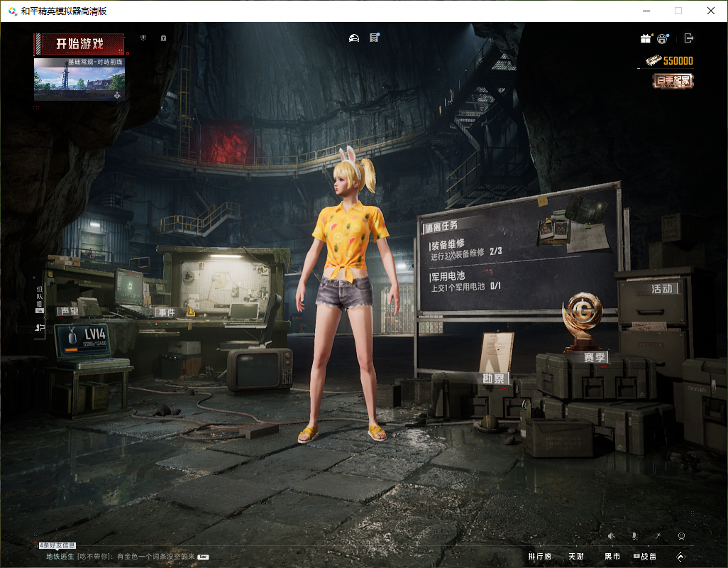This screenshot has height=568, width=728.
Task: Open the LV14 level laptop display
Action: [x=82, y=339]
